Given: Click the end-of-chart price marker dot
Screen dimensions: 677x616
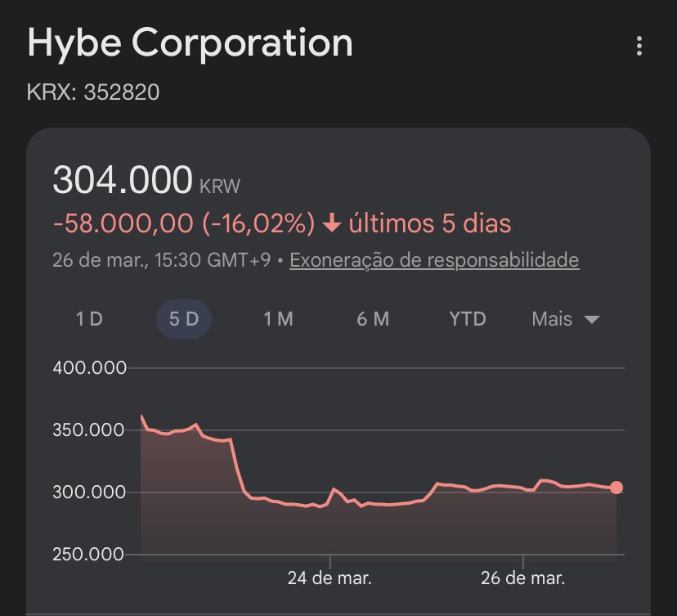Looking at the screenshot, I should (616, 488).
